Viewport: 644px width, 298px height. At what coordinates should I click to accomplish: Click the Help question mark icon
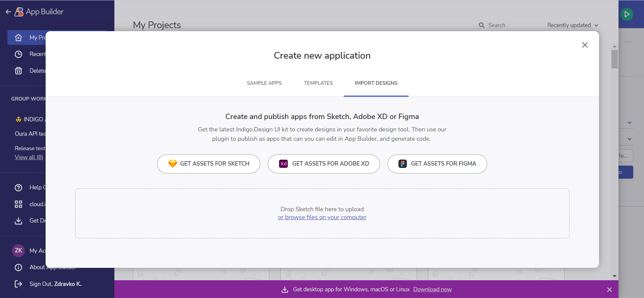click(18, 188)
